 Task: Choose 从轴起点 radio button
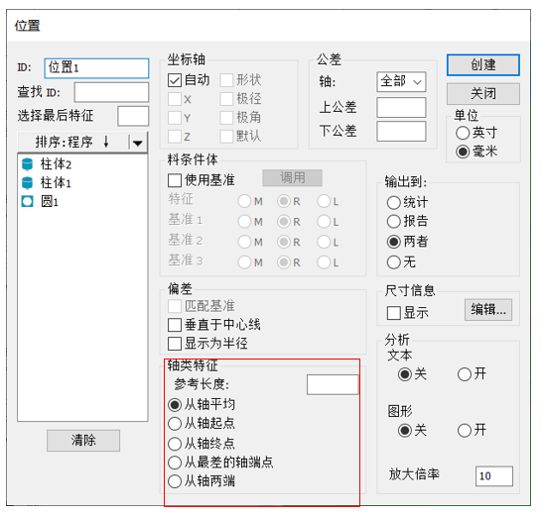(x=175, y=423)
